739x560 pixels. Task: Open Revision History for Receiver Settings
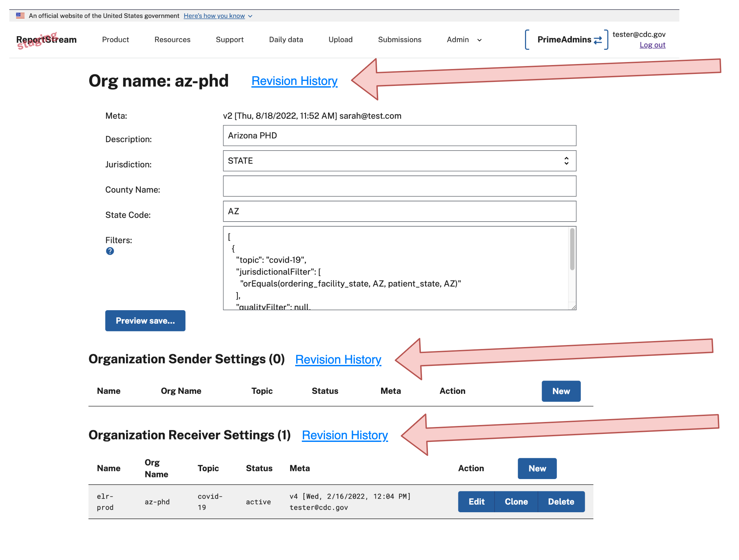click(x=345, y=435)
